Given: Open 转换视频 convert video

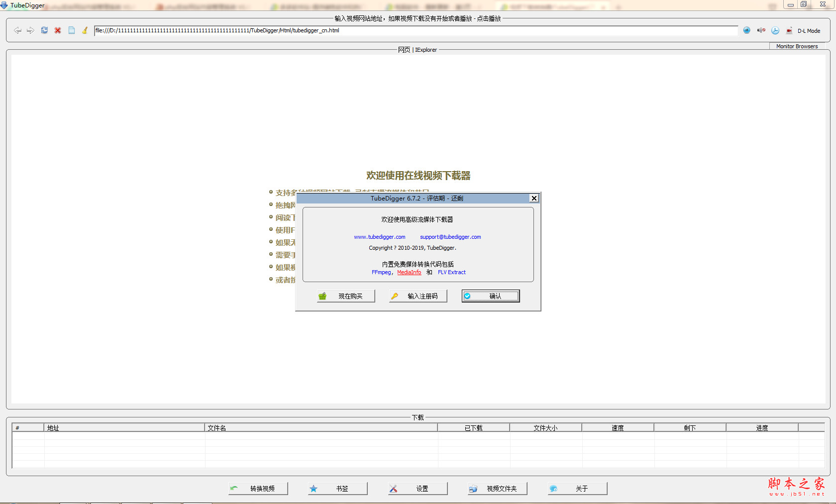Looking at the screenshot, I should tap(258, 489).
